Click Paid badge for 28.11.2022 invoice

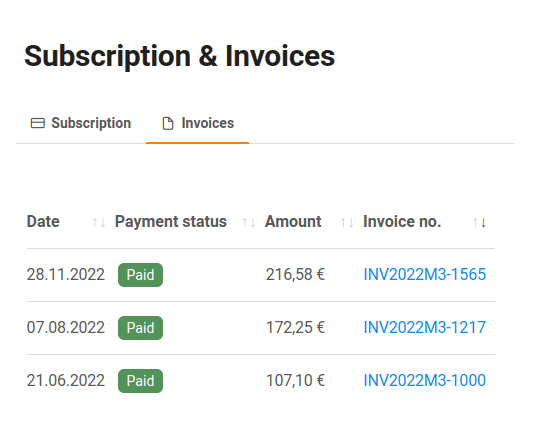[x=140, y=275]
